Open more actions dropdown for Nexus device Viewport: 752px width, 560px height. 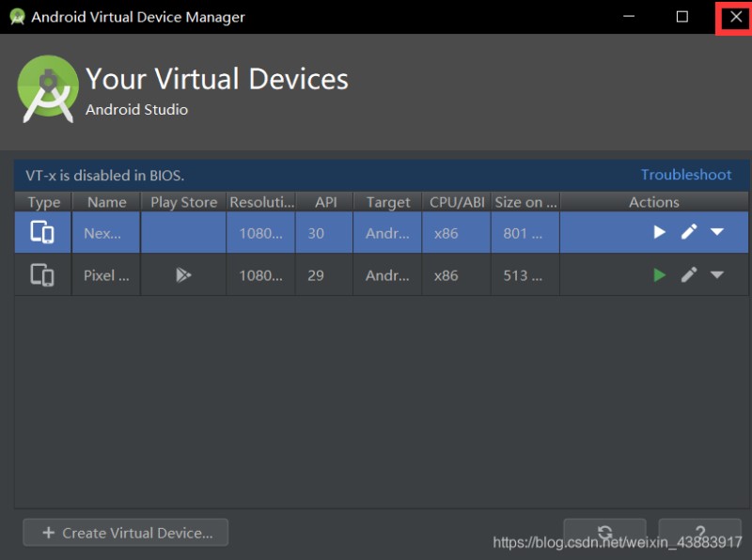point(717,232)
